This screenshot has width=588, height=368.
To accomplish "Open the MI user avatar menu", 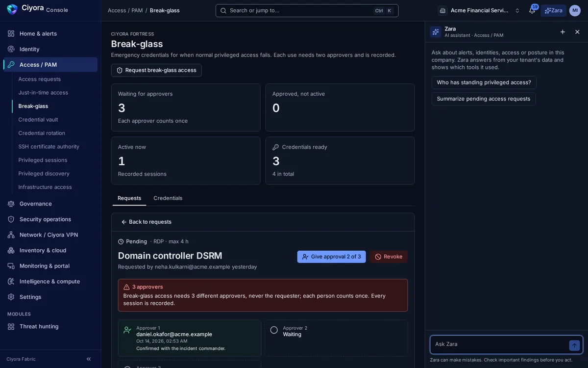I will pyautogui.click(x=575, y=10).
